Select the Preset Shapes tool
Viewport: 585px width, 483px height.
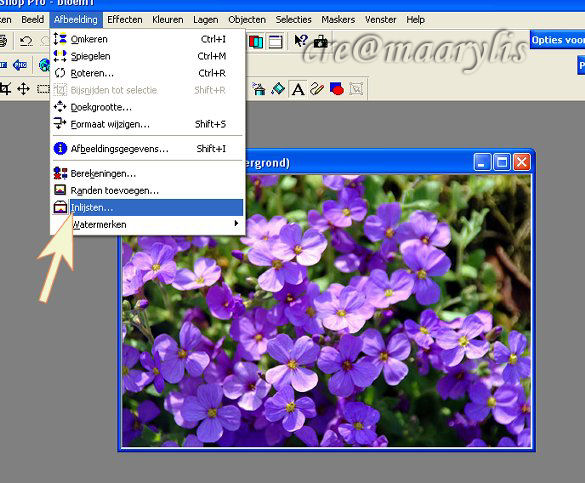point(337,89)
